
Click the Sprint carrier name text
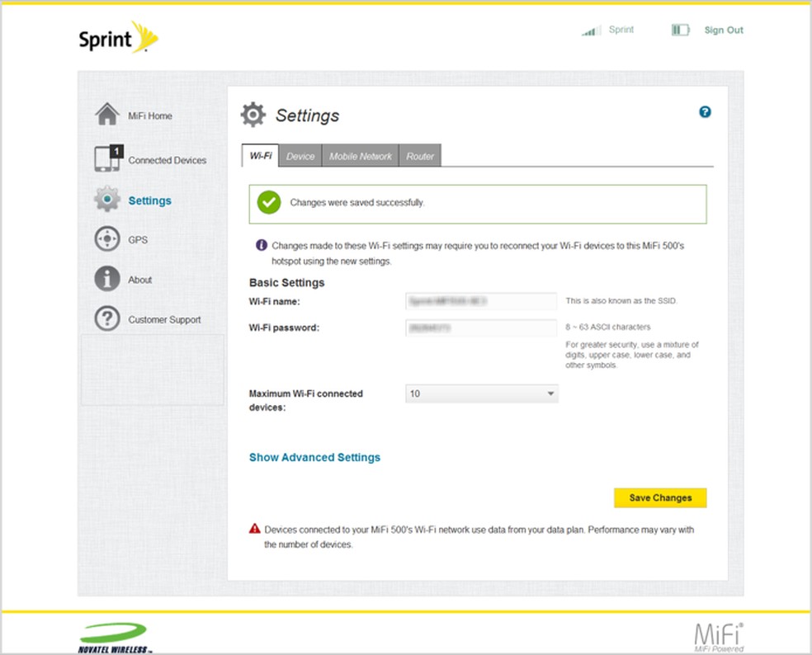[621, 30]
